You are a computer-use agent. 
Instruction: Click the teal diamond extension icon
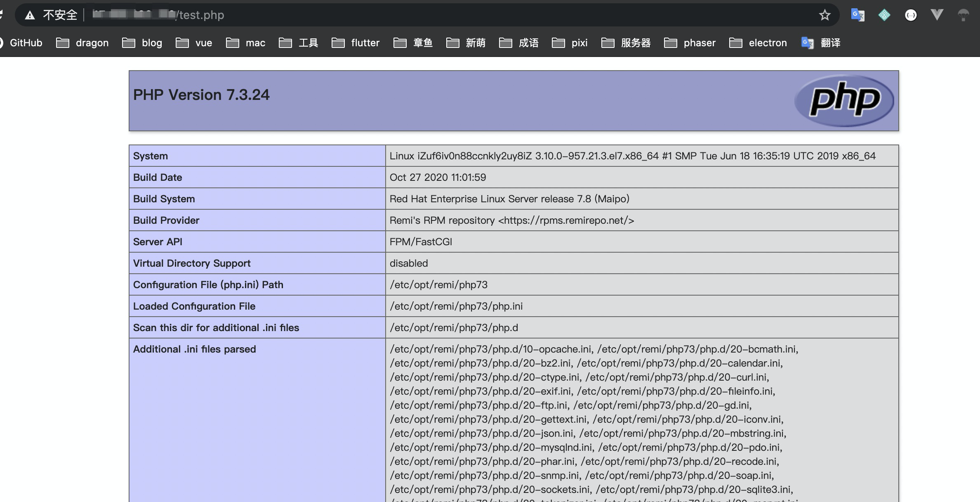[x=884, y=15]
